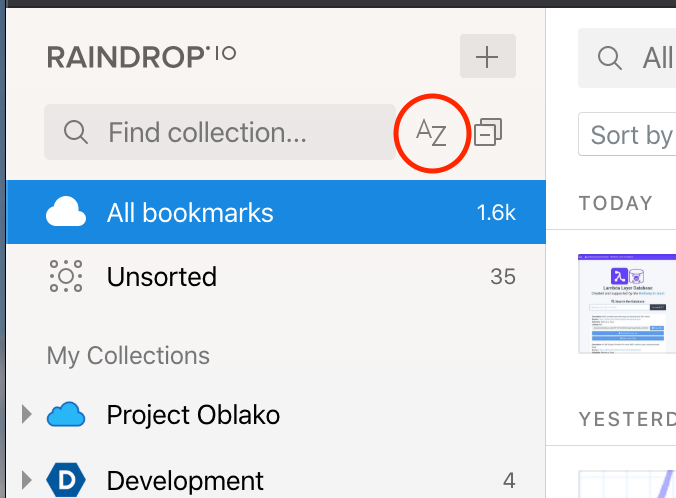Open the Unsorted collection
676x498 pixels.
pos(162,276)
